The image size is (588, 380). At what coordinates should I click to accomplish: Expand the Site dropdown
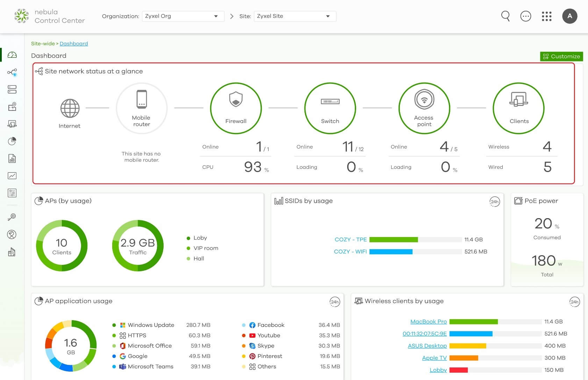tap(295, 16)
